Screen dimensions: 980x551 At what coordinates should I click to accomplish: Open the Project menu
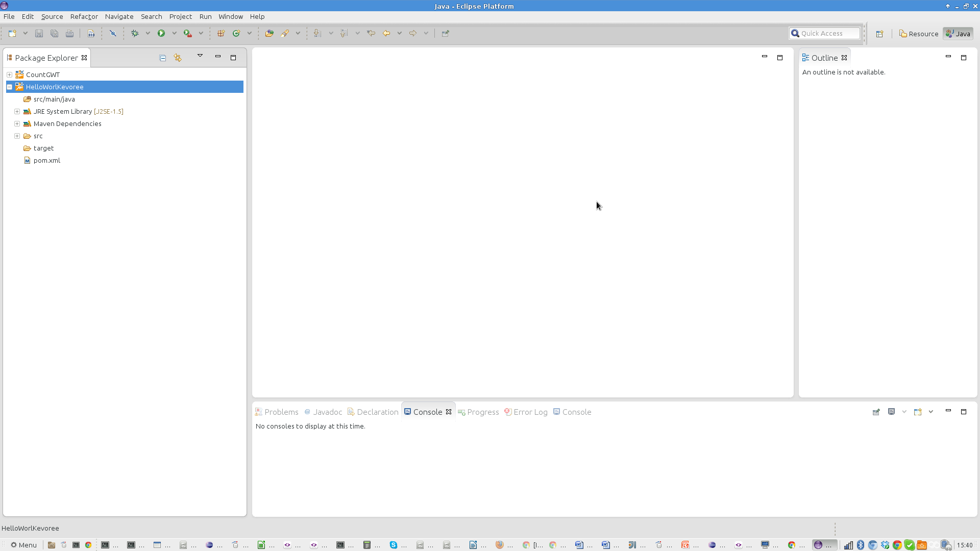(x=181, y=16)
